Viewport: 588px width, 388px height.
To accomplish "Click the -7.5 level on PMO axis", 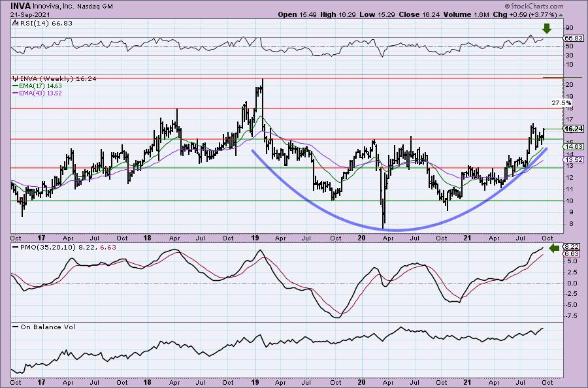I will [x=572, y=316].
